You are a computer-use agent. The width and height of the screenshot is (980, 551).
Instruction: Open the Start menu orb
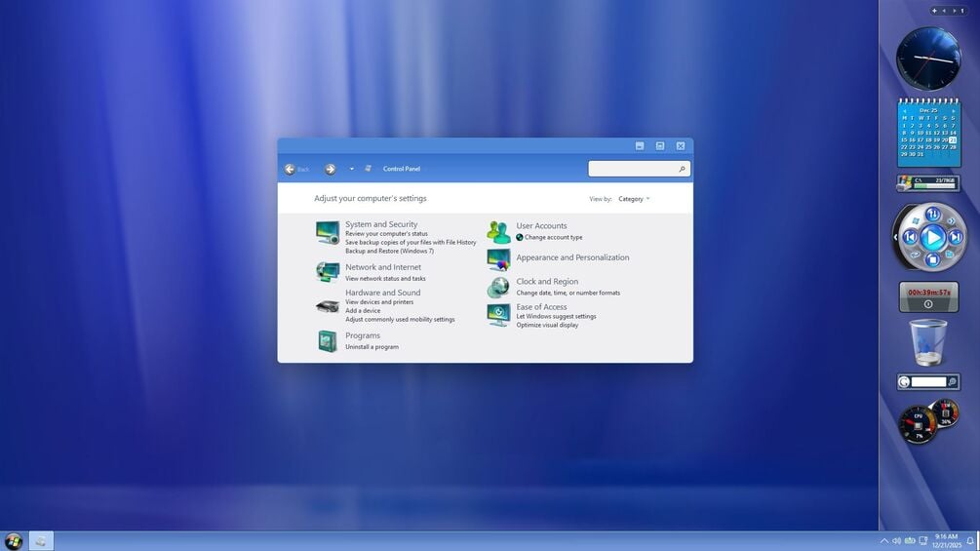pos(13,541)
